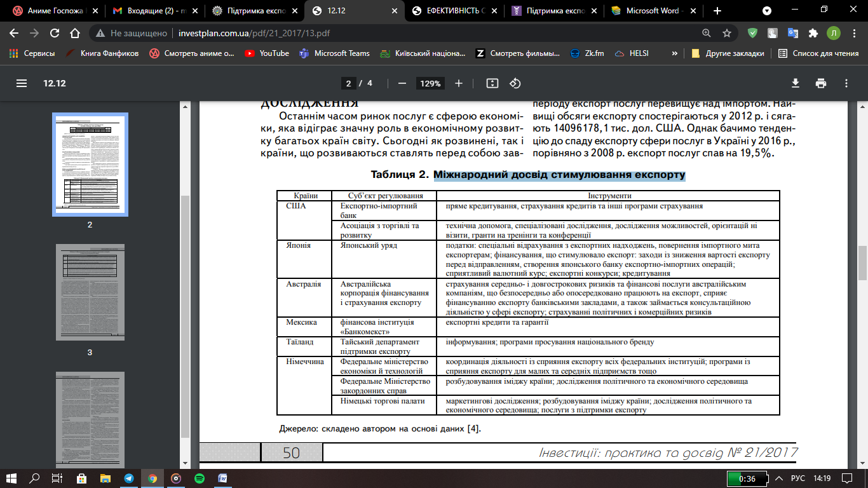This screenshot has height=488, width=868.
Task: Click the zoom percentage field 129%
Action: click(430, 83)
